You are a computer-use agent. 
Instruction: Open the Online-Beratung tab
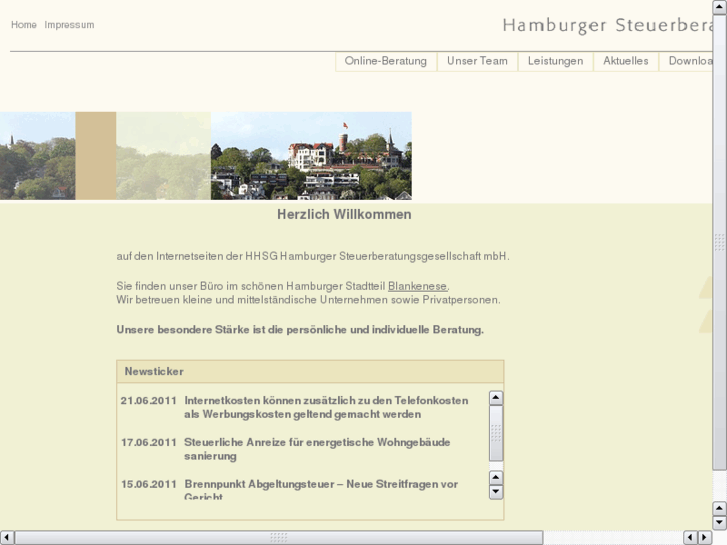point(386,61)
